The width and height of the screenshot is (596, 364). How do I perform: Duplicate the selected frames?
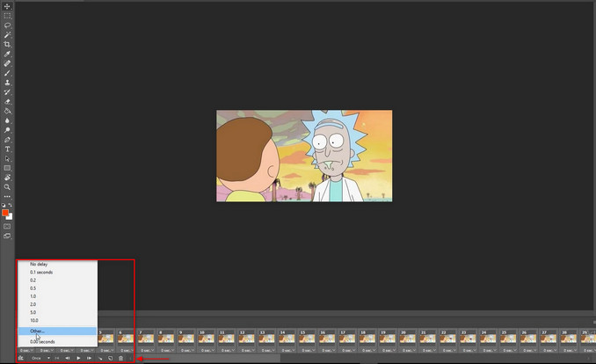[110, 358]
